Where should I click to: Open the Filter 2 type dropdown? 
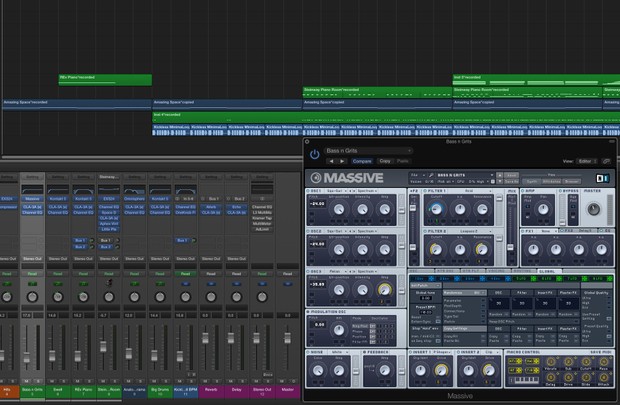(x=473, y=231)
